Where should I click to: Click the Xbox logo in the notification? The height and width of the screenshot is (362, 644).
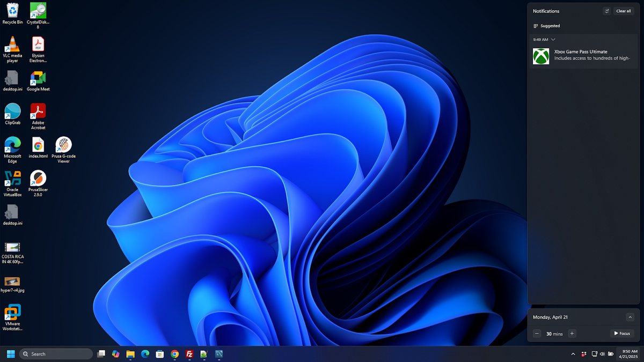[x=540, y=56]
